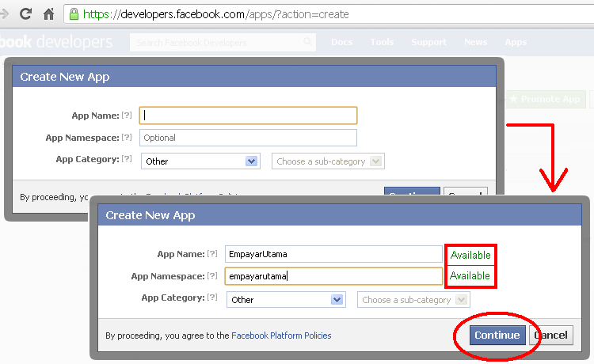Open Other category dropdown in lower dialog
Viewport: 594px width, 364px height.
[x=286, y=300]
